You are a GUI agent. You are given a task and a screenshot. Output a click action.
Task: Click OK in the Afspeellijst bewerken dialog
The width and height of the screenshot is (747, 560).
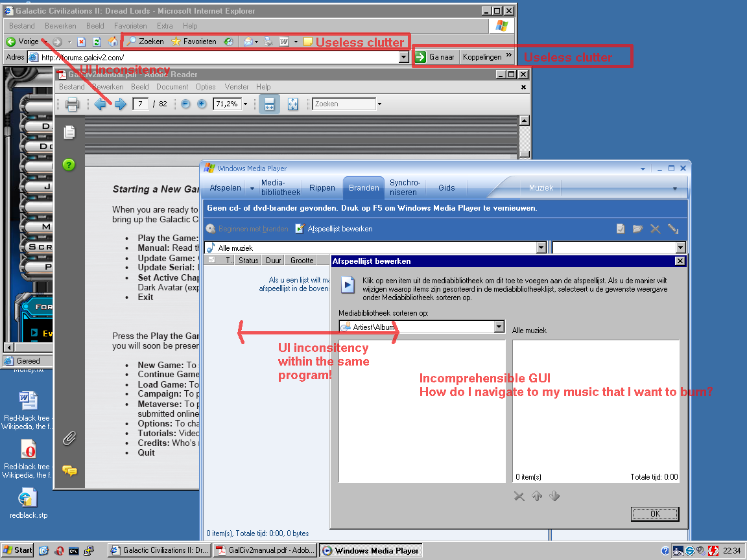point(655,514)
